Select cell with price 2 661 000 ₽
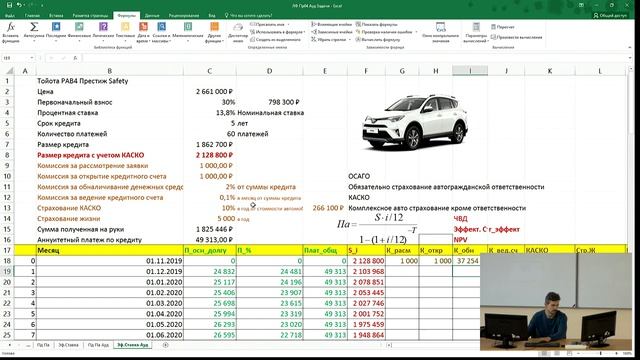Viewport: 640px width, 360px height. (209, 91)
